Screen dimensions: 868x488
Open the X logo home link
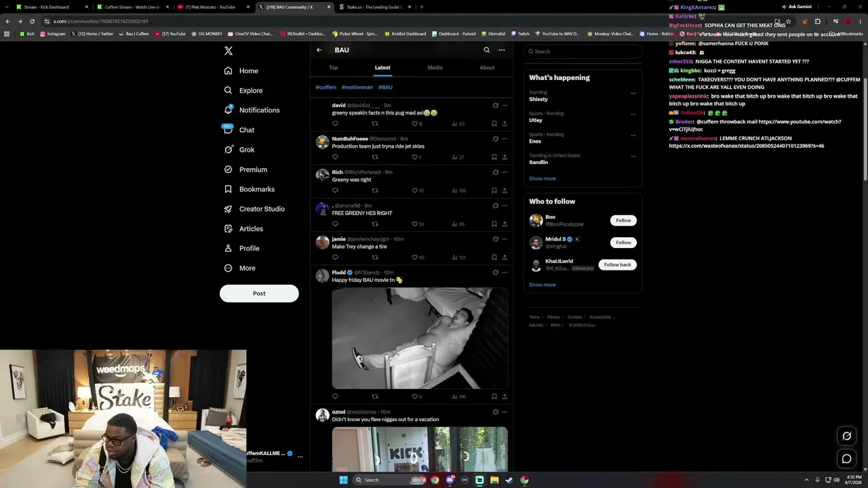click(229, 51)
